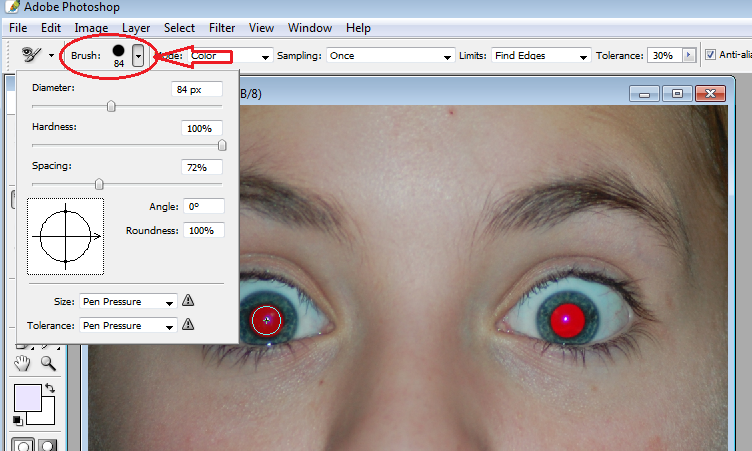Click the foreground color swatch
This screenshot has height=451, width=752.
click(28, 398)
